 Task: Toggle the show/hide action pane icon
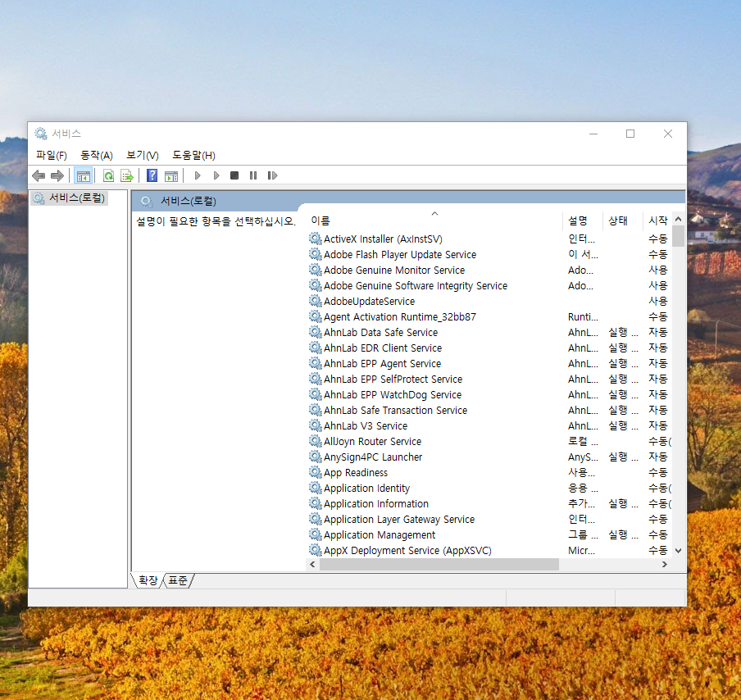click(171, 176)
